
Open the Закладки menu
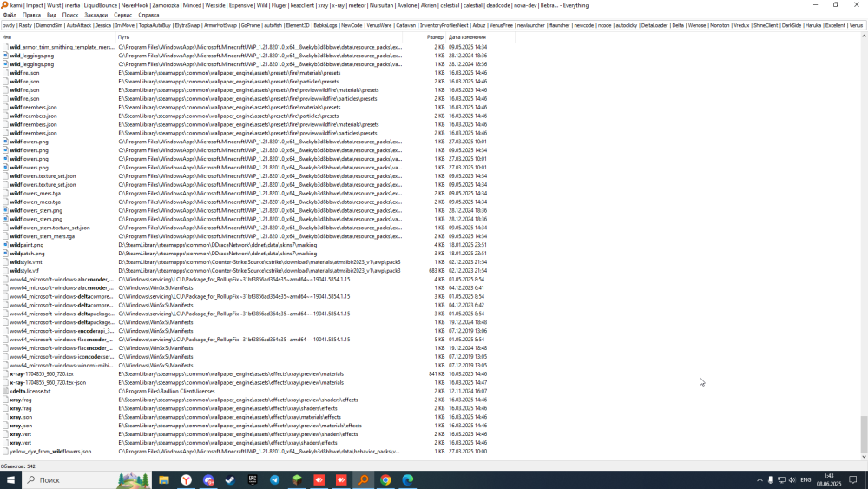click(x=95, y=15)
